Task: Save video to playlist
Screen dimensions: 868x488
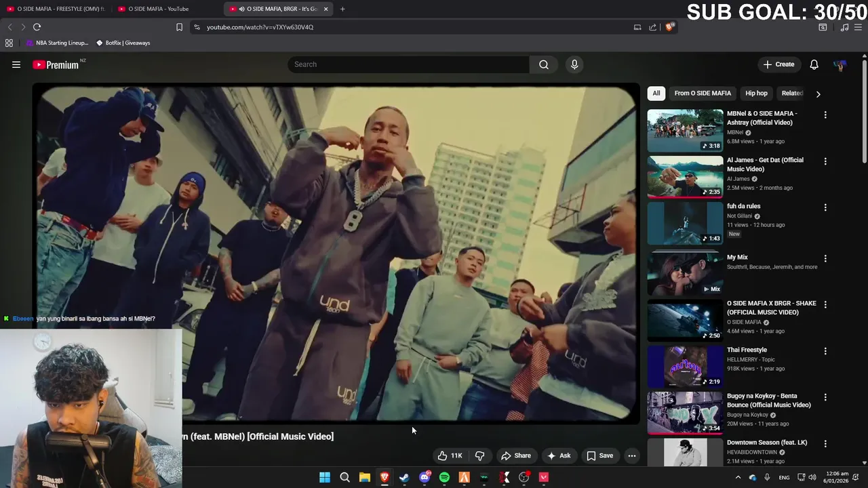Action: coord(600,455)
